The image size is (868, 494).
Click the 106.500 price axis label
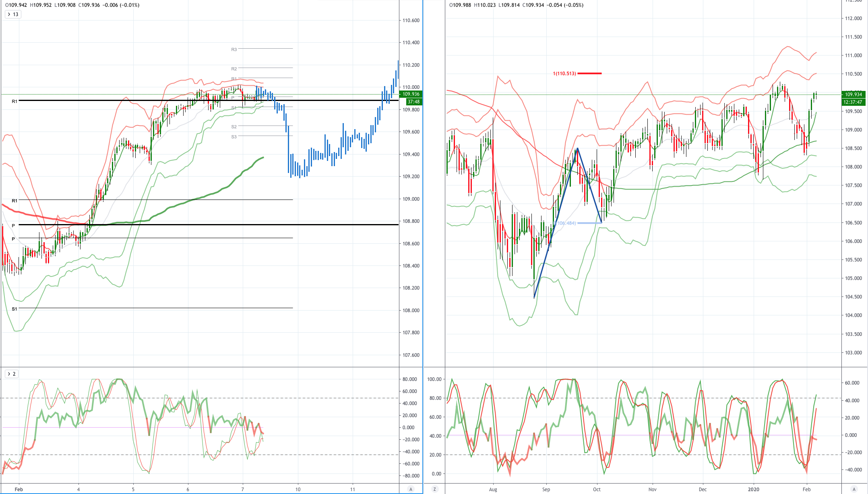coord(854,223)
